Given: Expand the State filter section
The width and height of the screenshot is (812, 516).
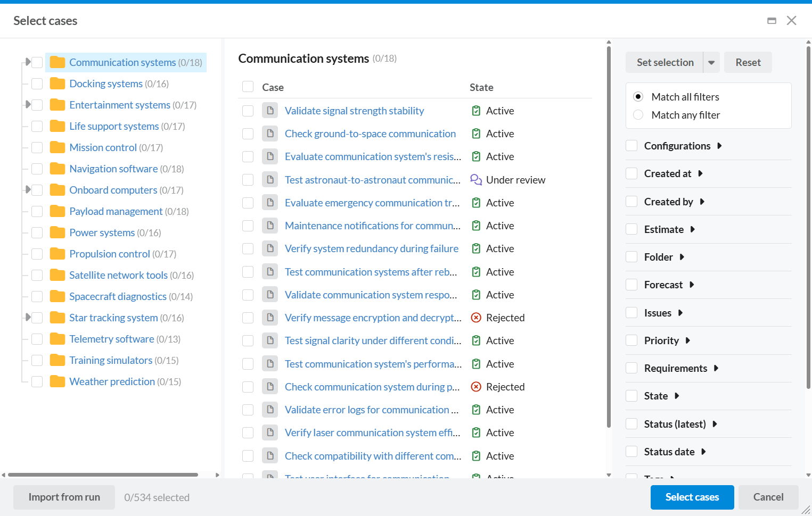Looking at the screenshot, I should click(x=677, y=396).
